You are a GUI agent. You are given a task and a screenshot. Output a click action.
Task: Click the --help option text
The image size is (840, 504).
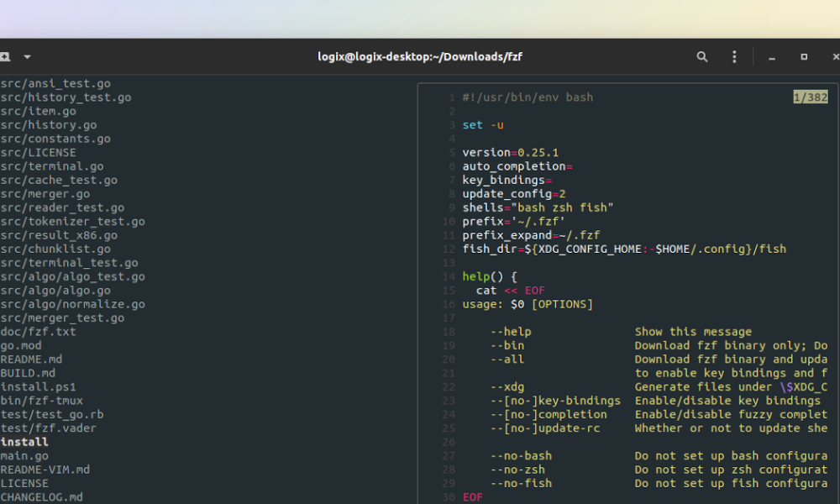click(x=511, y=332)
